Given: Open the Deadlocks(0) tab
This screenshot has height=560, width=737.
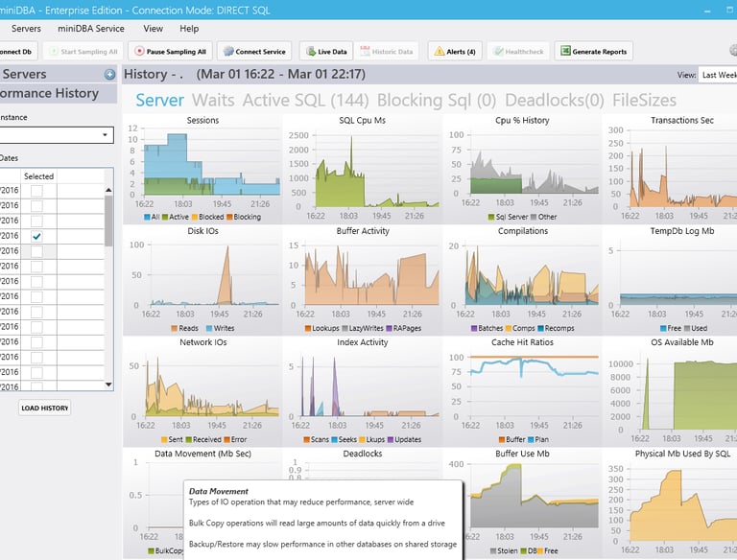Looking at the screenshot, I should coord(554,100).
